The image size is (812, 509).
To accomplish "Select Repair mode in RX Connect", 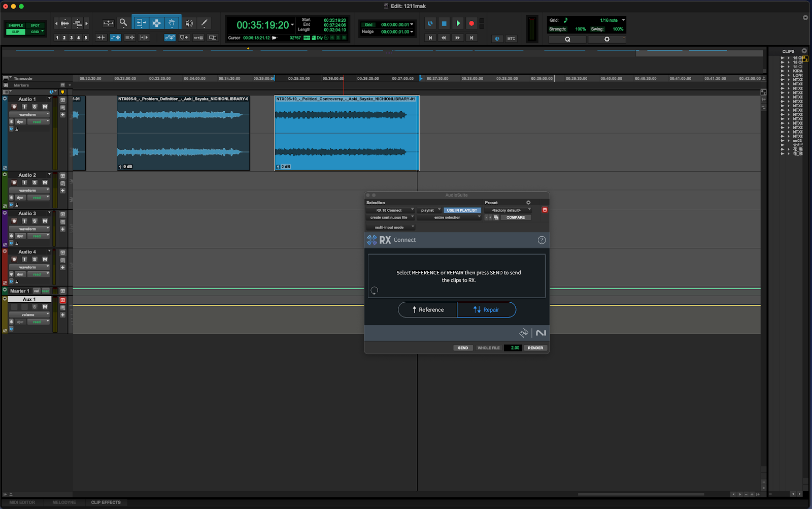I will click(x=486, y=310).
